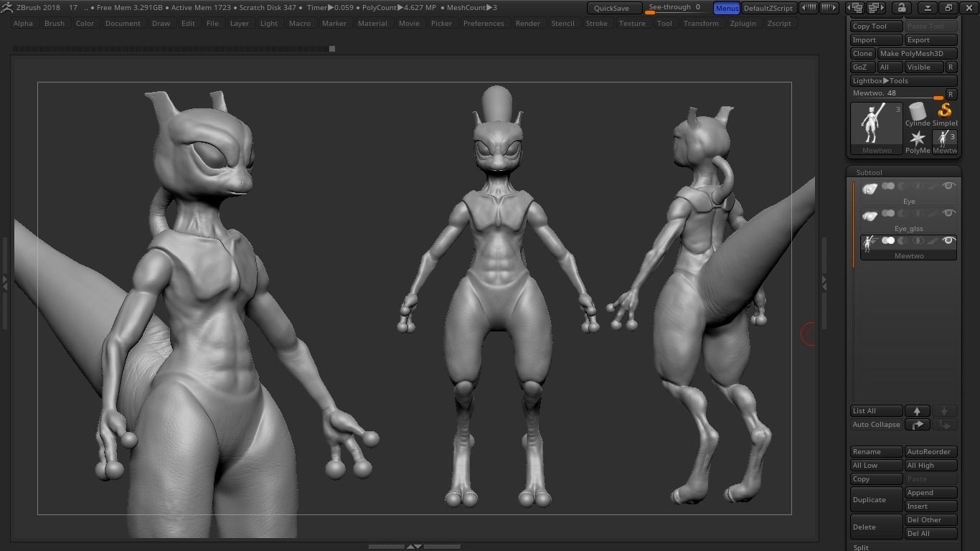
Task: Open the Transform menu
Action: 701,23
